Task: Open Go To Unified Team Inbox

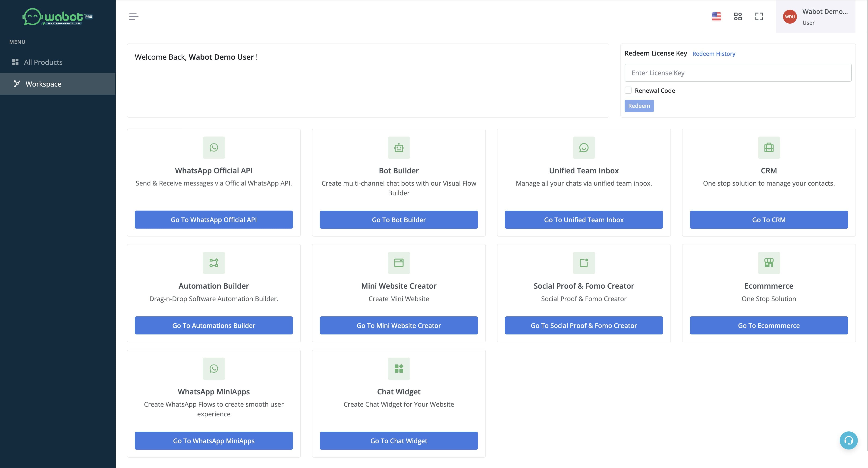Action: point(584,219)
